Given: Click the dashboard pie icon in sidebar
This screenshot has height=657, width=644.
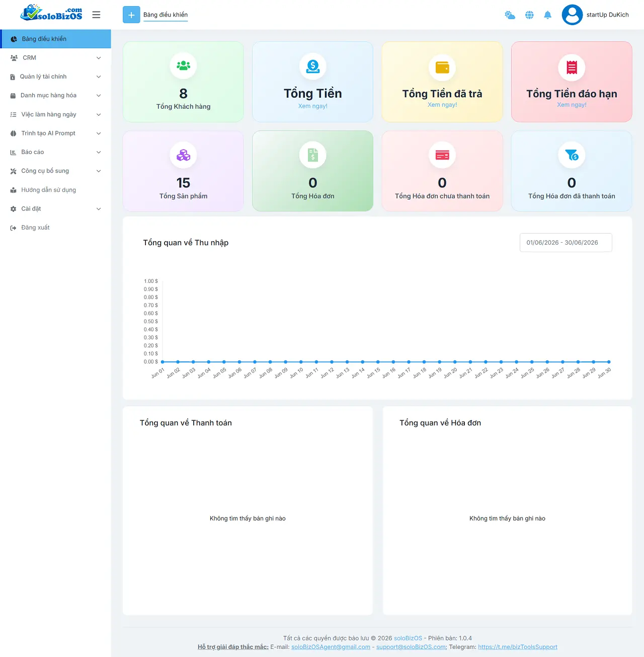Looking at the screenshot, I should click(14, 39).
